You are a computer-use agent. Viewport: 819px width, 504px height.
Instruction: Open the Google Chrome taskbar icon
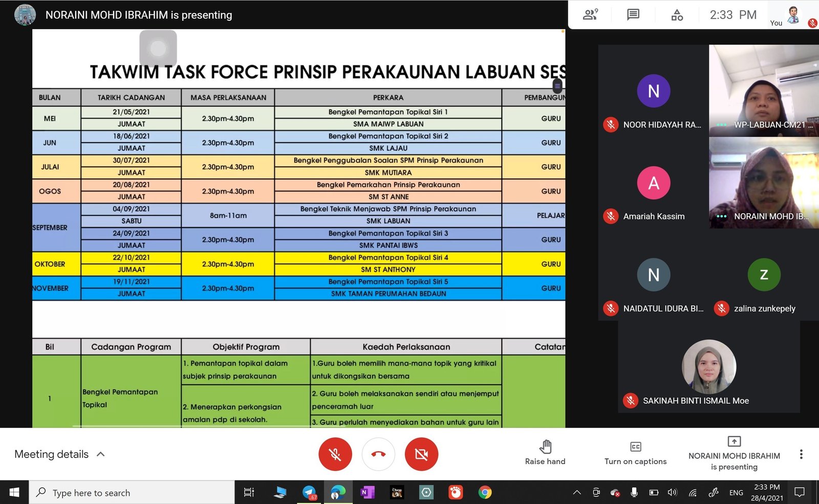click(x=485, y=492)
